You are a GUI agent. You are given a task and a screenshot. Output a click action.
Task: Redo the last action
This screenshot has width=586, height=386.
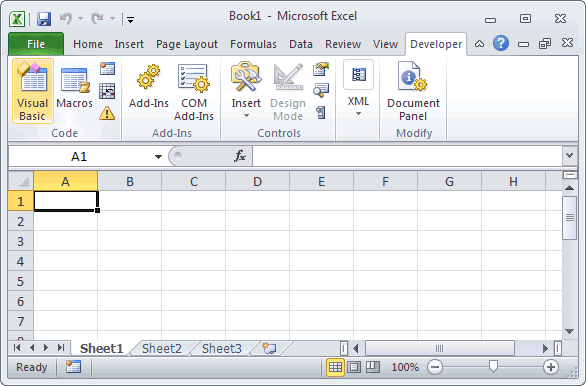pyautogui.click(x=98, y=18)
